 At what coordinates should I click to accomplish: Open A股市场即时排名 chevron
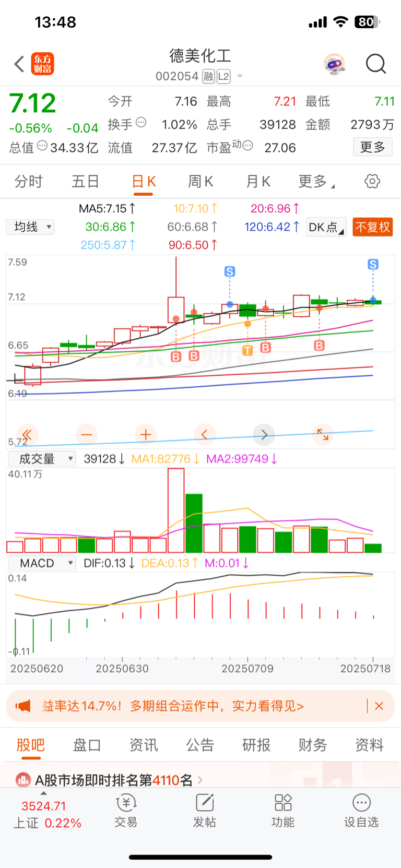click(200, 780)
